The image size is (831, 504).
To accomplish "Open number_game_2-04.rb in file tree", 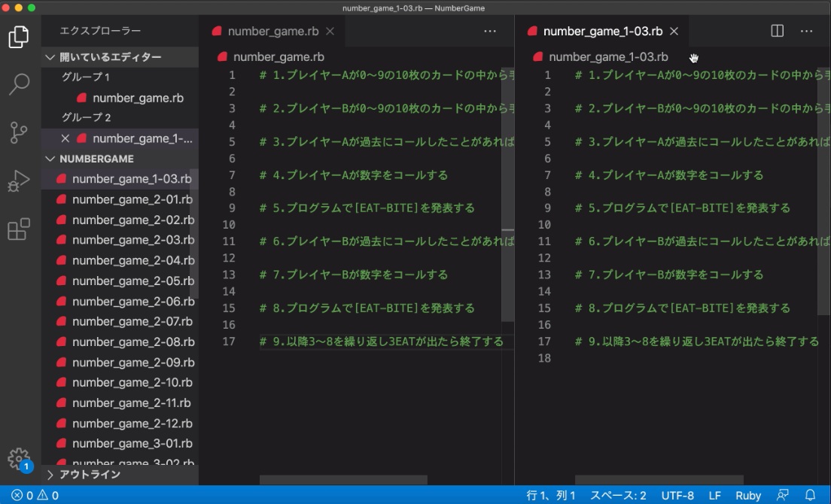I will 120,260.
